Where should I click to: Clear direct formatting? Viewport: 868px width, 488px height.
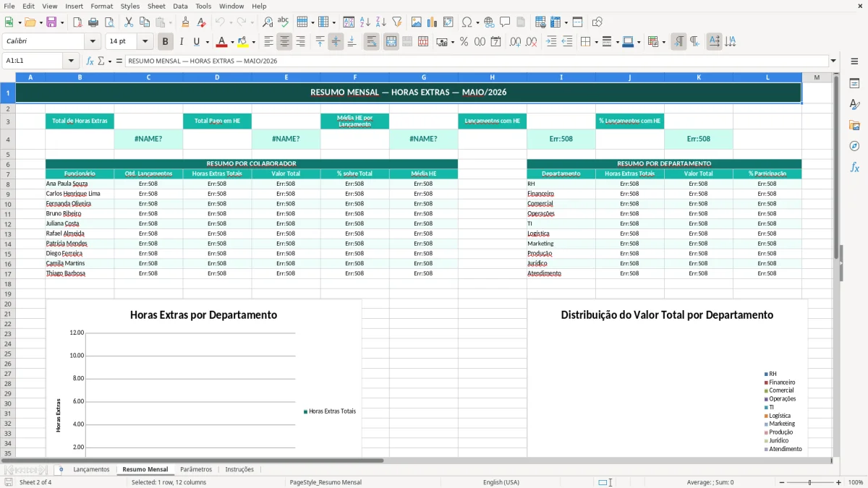pyautogui.click(x=202, y=22)
